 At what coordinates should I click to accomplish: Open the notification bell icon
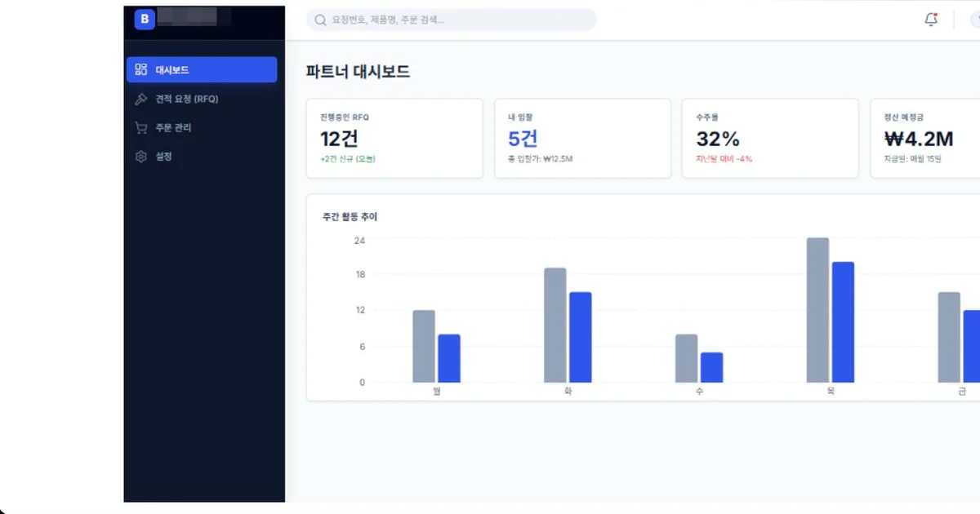[931, 20]
